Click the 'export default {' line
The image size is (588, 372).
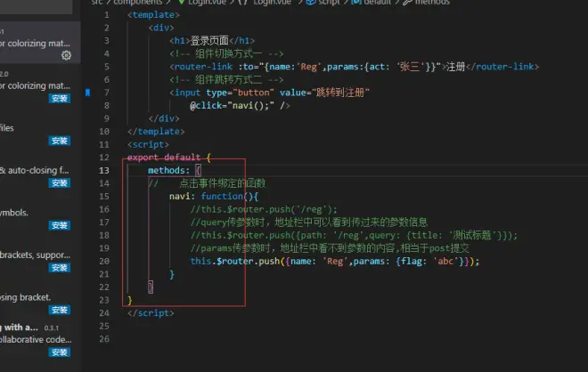point(169,158)
